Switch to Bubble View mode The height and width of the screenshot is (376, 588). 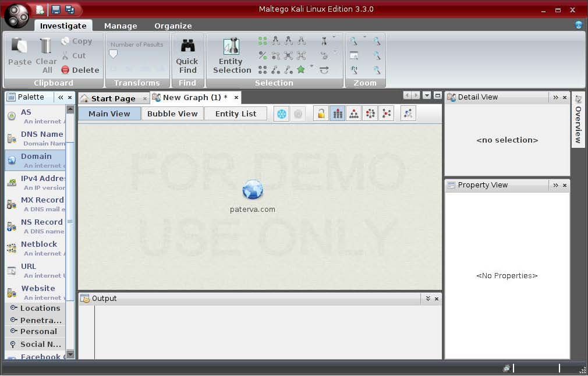[x=172, y=113]
